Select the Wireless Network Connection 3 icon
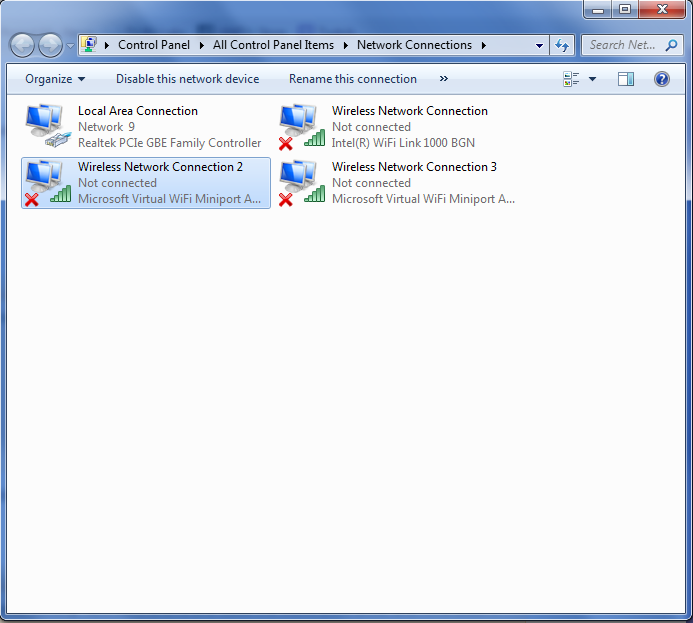The height and width of the screenshot is (623, 693). (x=302, y=182)
